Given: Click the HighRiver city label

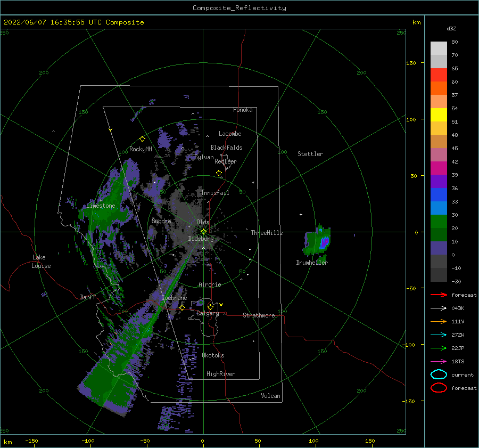Looking at the screenshot, I should (221, 374).
